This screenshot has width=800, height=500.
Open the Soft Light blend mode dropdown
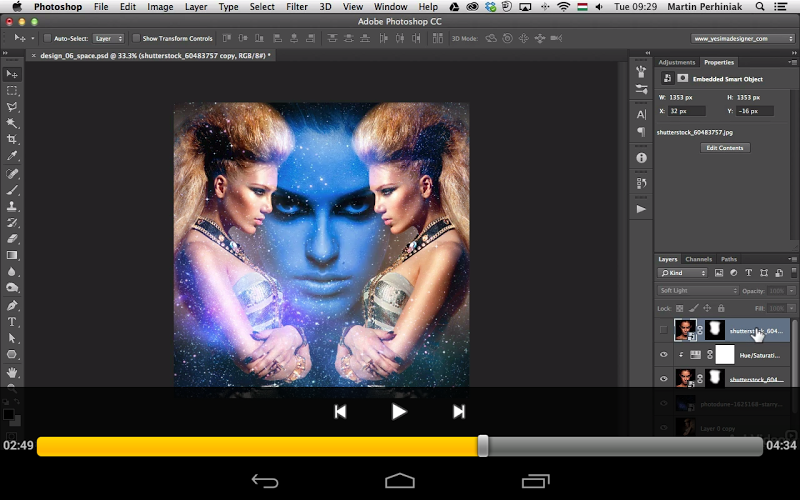click(697, 290)
